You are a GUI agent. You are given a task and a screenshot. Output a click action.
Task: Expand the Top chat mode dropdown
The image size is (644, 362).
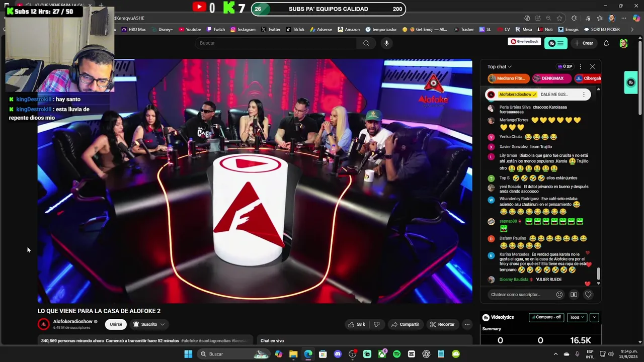coord(499,67)
